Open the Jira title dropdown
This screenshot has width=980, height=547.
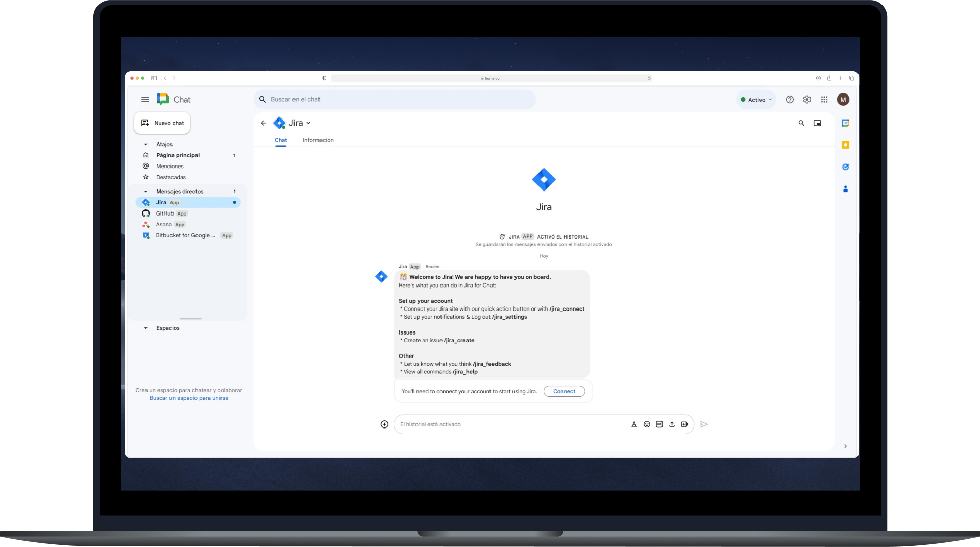click(x=308, y=123)
